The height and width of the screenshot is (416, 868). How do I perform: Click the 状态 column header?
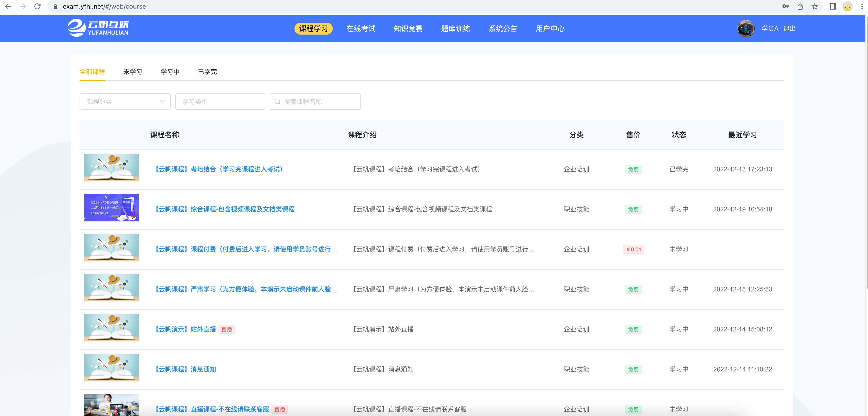coord(679,135)
